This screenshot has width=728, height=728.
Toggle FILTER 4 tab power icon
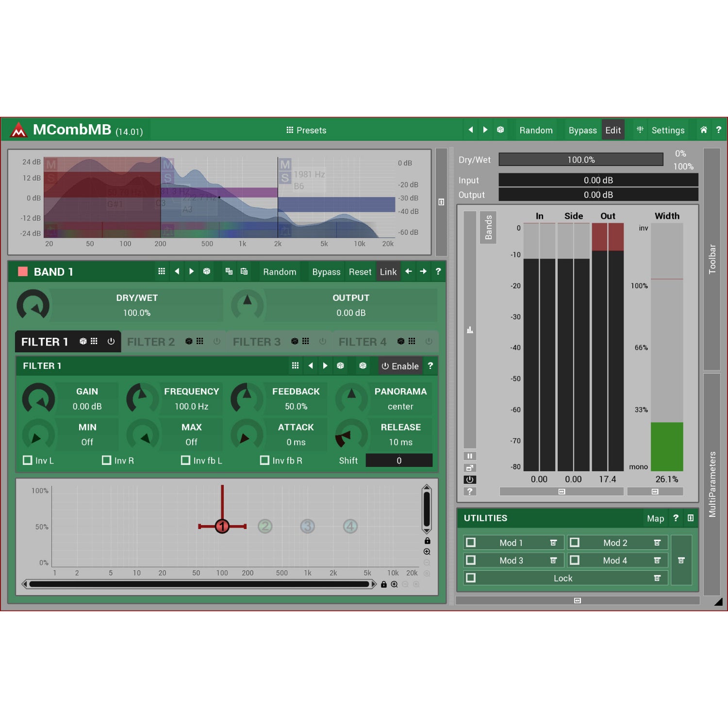click(x=429, y=341)
